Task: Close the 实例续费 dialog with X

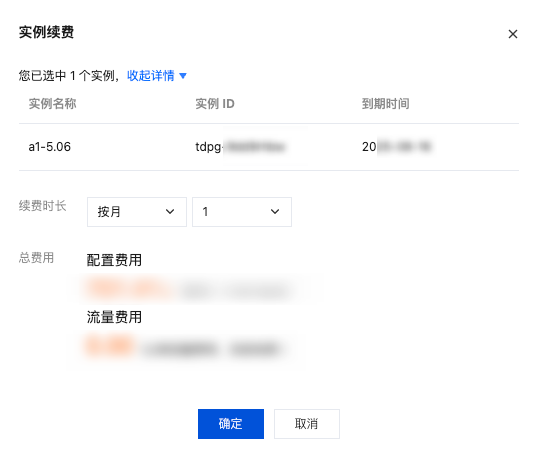Action: (513, 34)
